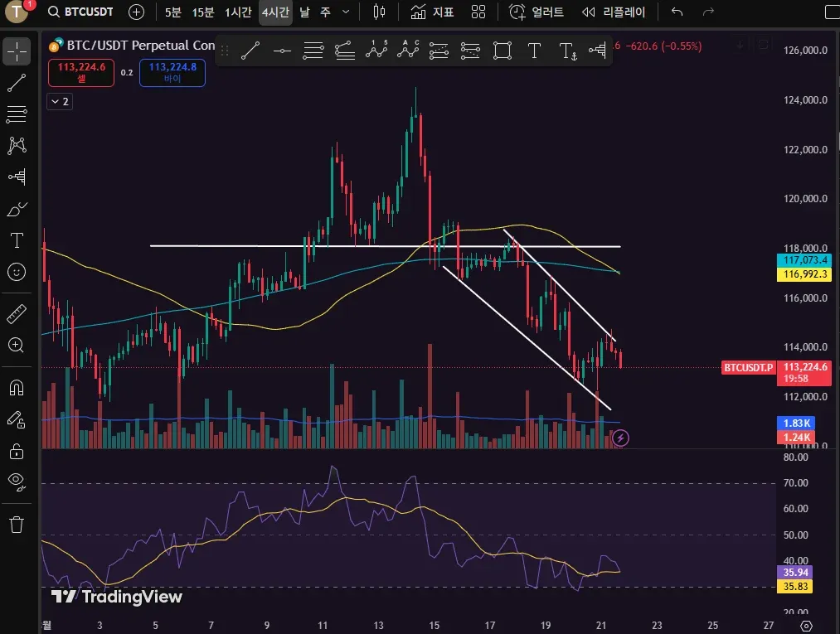
Task: Switch to the 1시간 timeframe
Action: click(x=238, y=12)
